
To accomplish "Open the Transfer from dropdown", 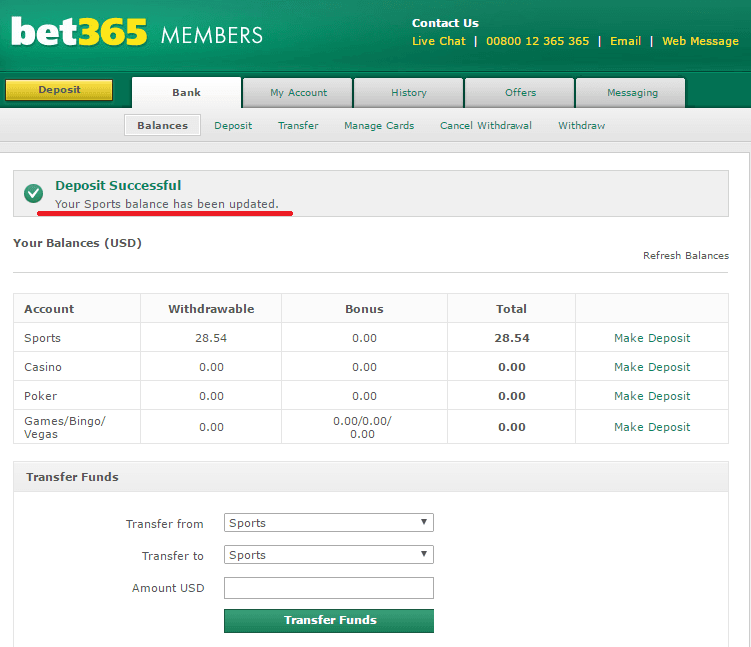I will (329, 522).
